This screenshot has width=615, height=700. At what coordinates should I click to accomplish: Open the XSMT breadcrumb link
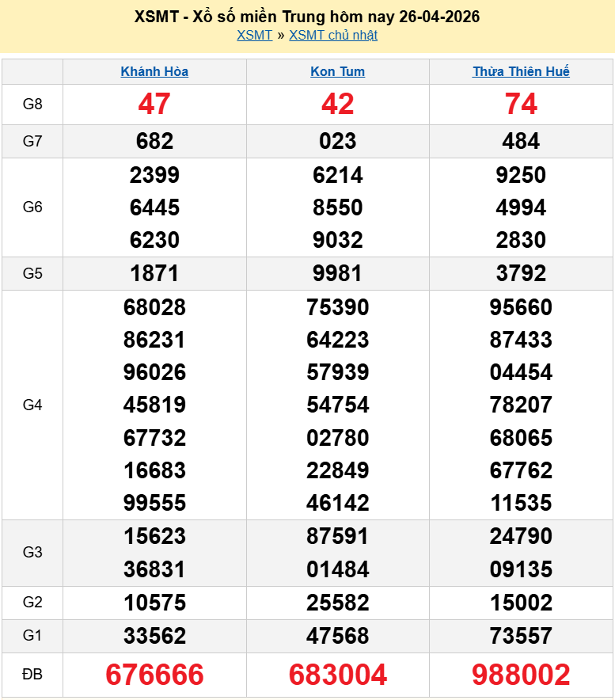click(x=254, y=36)
